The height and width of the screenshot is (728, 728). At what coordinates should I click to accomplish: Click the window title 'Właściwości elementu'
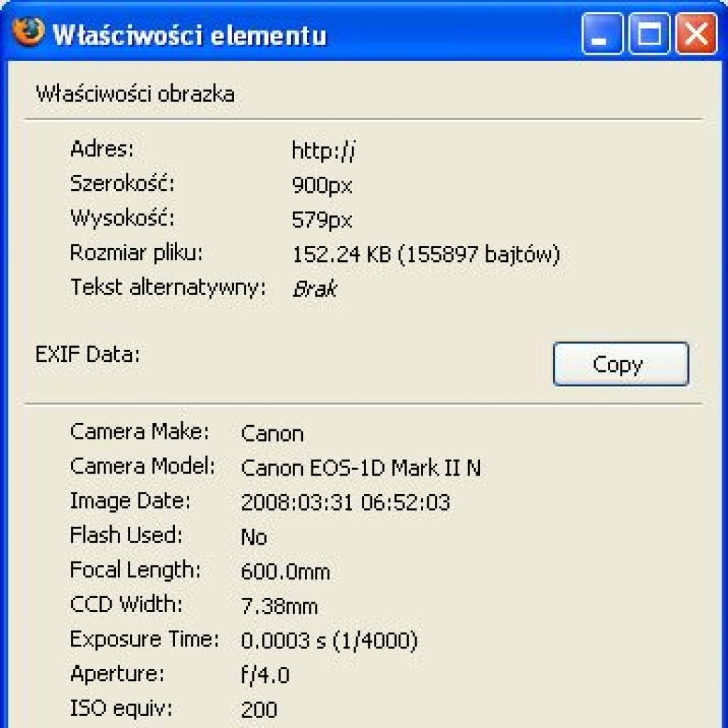[190, 35]
